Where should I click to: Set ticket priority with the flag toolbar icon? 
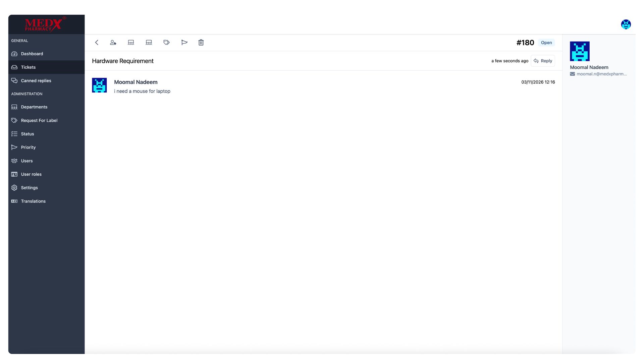tap(184, 43)
